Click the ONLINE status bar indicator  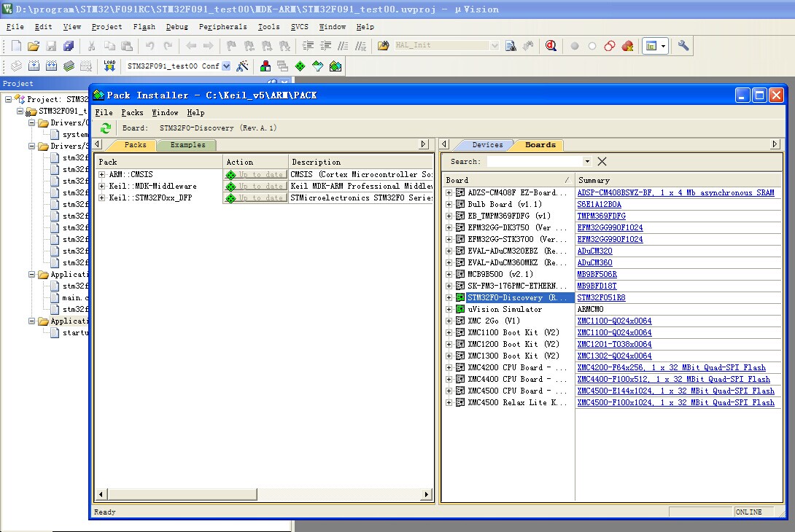tap(749, 512)
